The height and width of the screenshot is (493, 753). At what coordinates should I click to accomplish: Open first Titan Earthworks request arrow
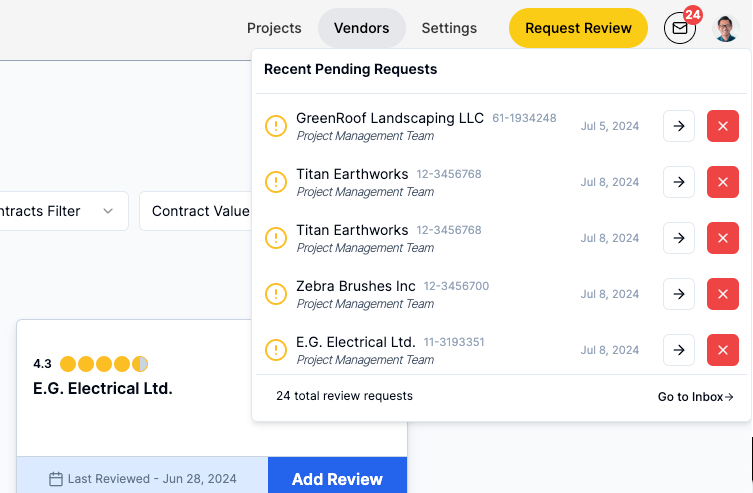pos(679,182)
